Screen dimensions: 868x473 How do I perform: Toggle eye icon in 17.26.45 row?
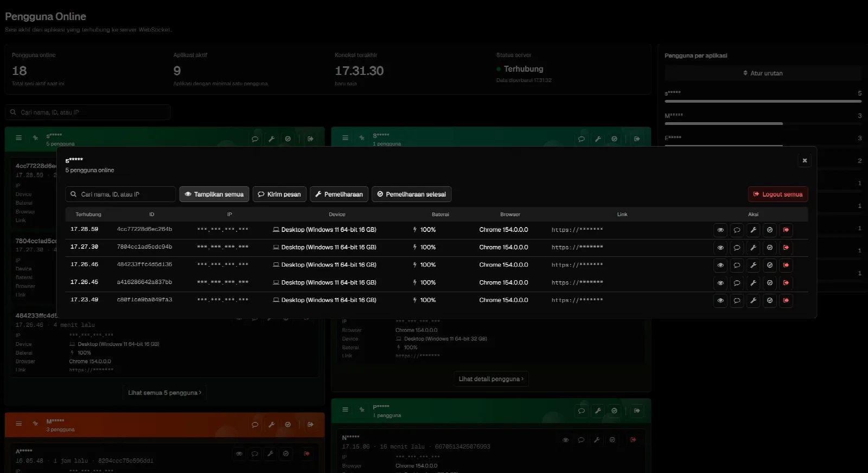pyautogui.click(x=720, y=283)
